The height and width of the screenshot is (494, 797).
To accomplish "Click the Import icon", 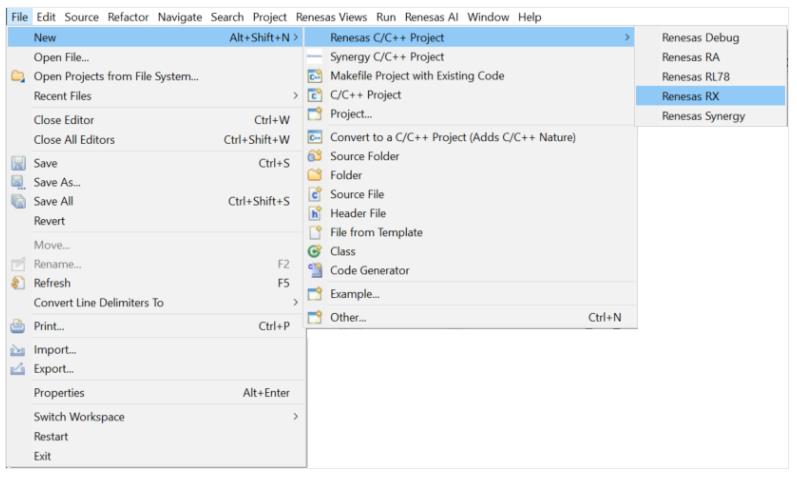I will pyautogui.click(x=15, y=350).
